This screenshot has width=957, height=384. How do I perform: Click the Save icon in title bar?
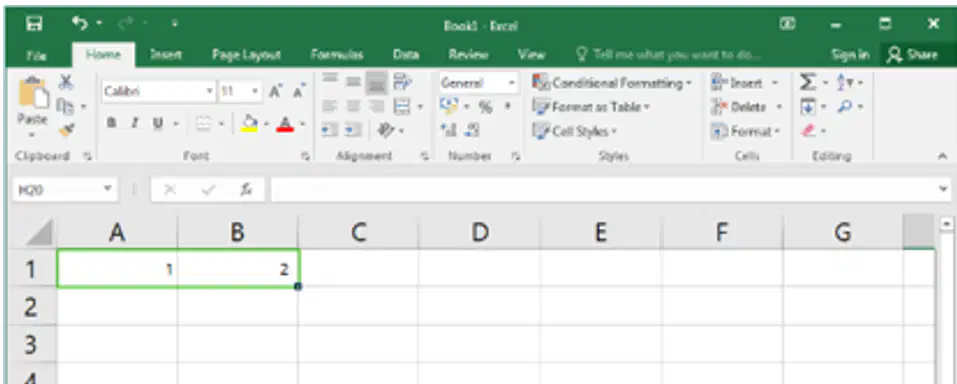tap(34, 24)
